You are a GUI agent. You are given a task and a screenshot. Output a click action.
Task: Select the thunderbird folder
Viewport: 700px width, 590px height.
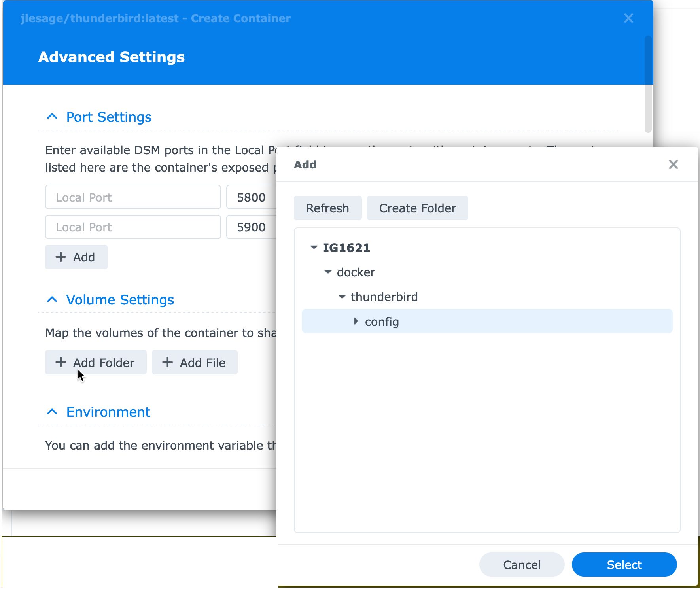[x=384, y=297]
